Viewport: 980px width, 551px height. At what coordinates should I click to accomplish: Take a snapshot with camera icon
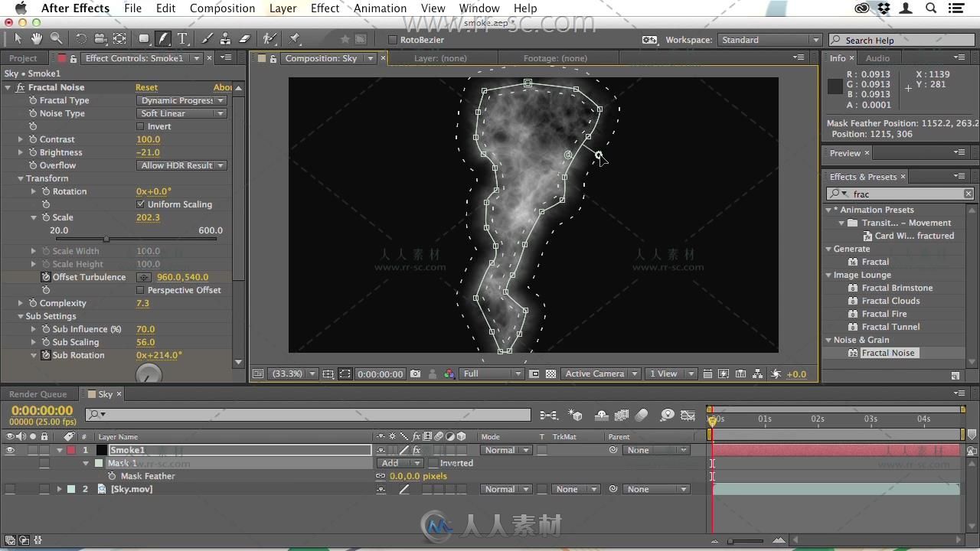point(415,373)
